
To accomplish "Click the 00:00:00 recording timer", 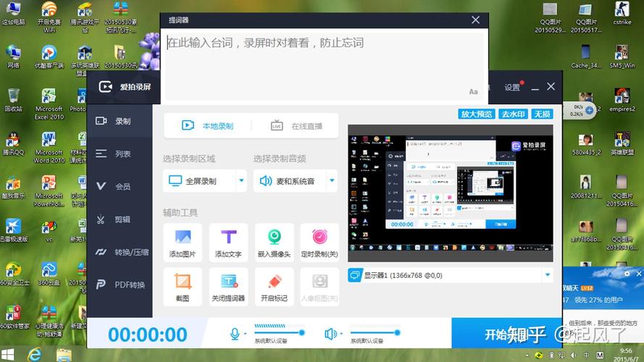I will [148, 334].
